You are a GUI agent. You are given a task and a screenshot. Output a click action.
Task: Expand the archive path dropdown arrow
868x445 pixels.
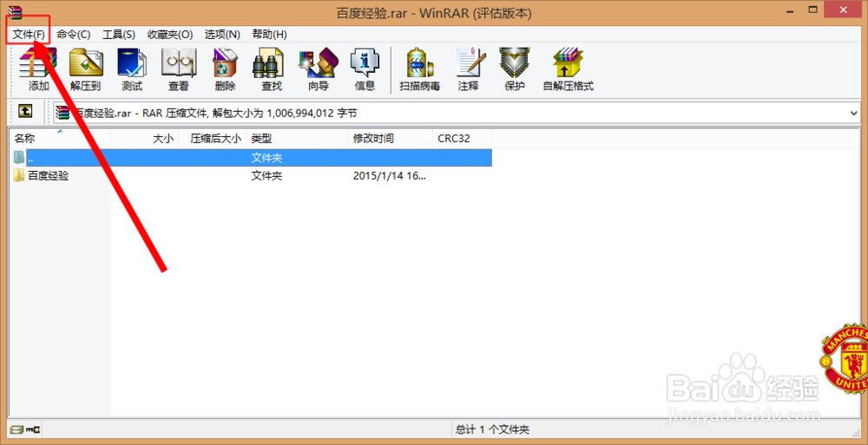coord(854,113)
